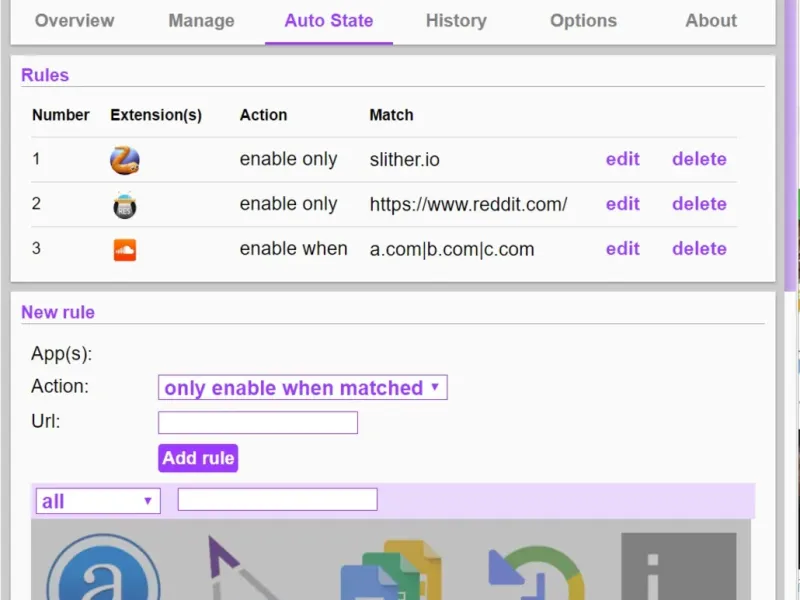Screen dimensions: 800x600
Task: Click the slither.io snake extension icon
Action: coord(125,160)
